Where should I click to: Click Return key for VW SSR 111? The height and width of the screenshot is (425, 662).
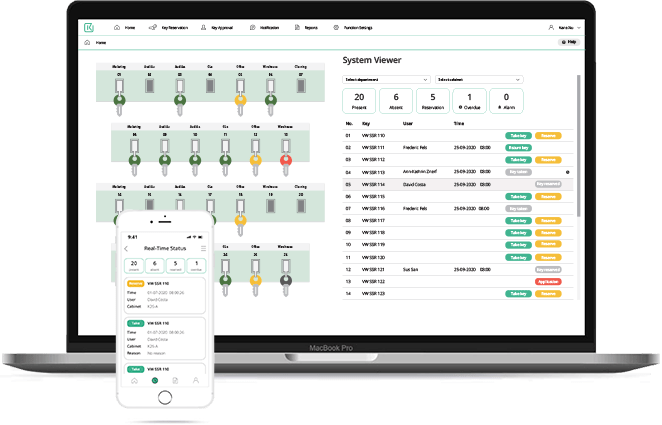[x=518, y=148]
